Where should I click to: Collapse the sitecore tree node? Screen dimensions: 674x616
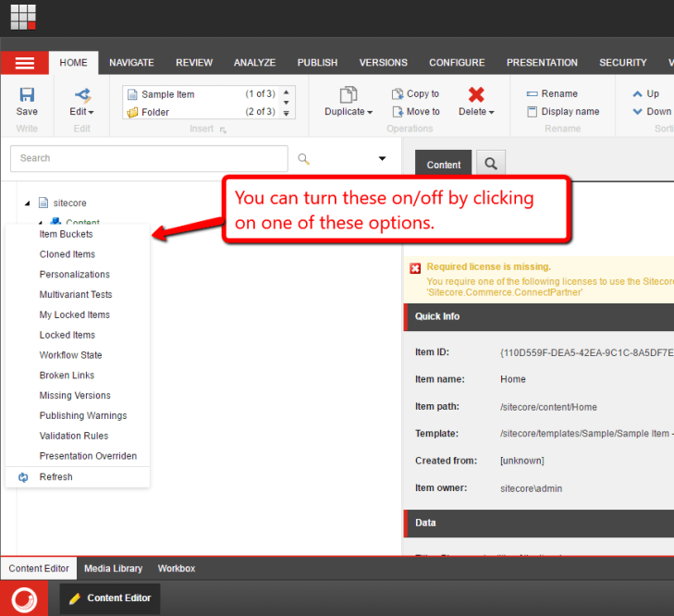[x=28, y=203]
